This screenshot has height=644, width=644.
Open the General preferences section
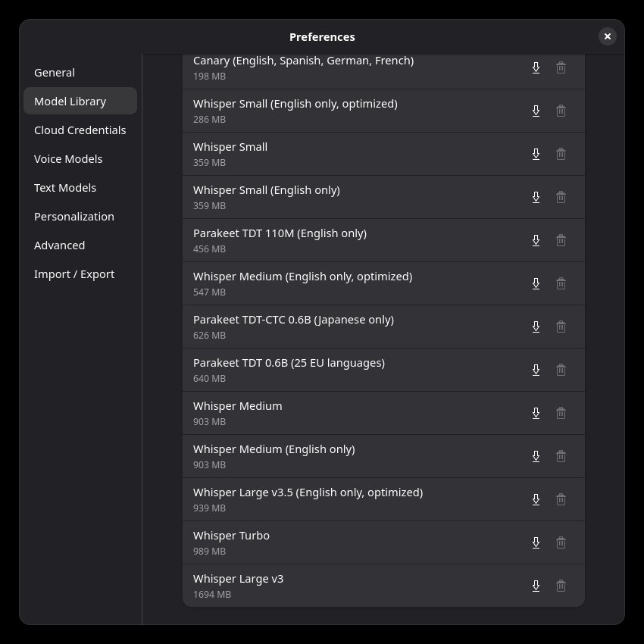point(55,73)
